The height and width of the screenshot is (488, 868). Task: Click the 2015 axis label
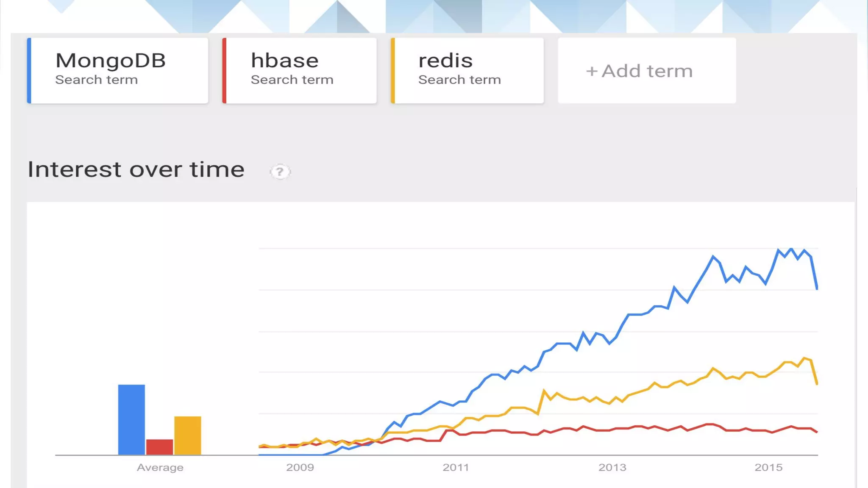click(768, 468)
